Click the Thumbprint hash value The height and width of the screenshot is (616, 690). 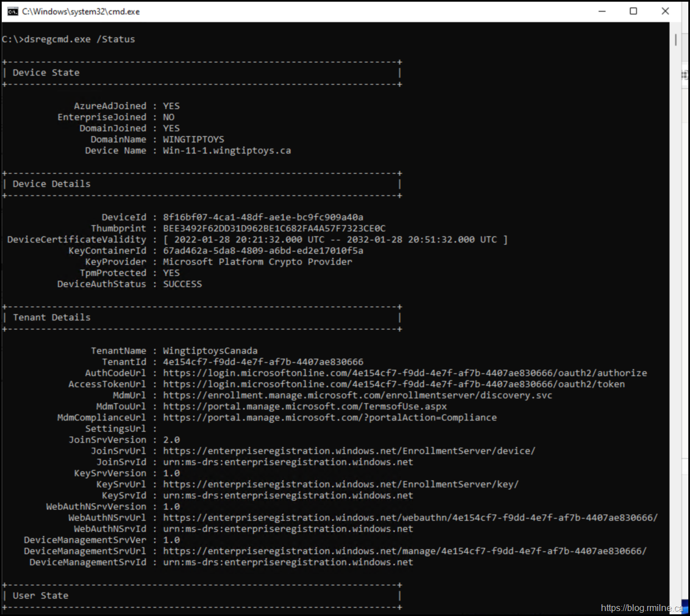pyautogui.click(x=274, y=229)
